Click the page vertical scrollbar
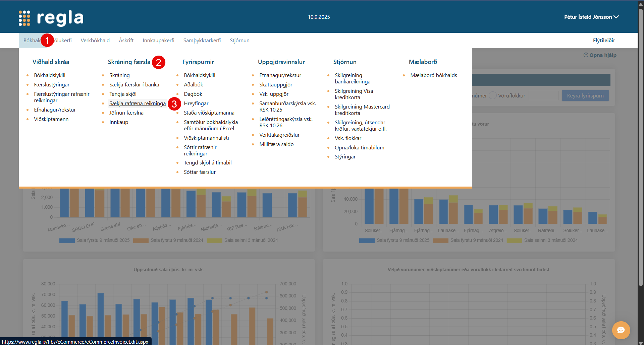This screenshot has width=644, height=345. [641, 134]
